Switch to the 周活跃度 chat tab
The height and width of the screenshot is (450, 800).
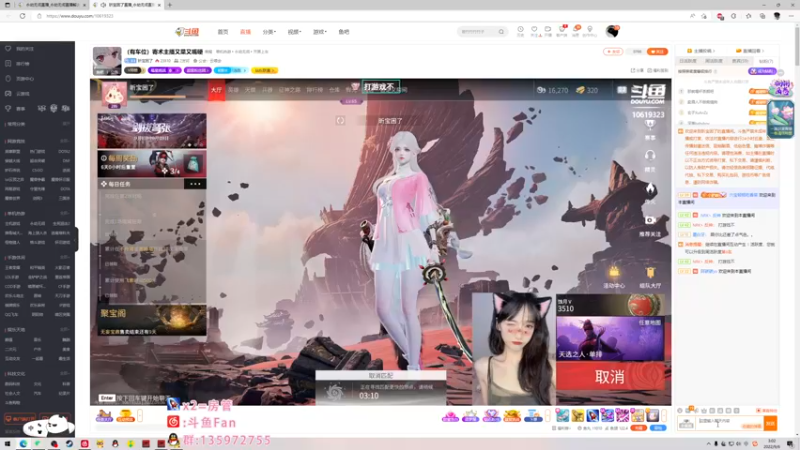point(714,61)
